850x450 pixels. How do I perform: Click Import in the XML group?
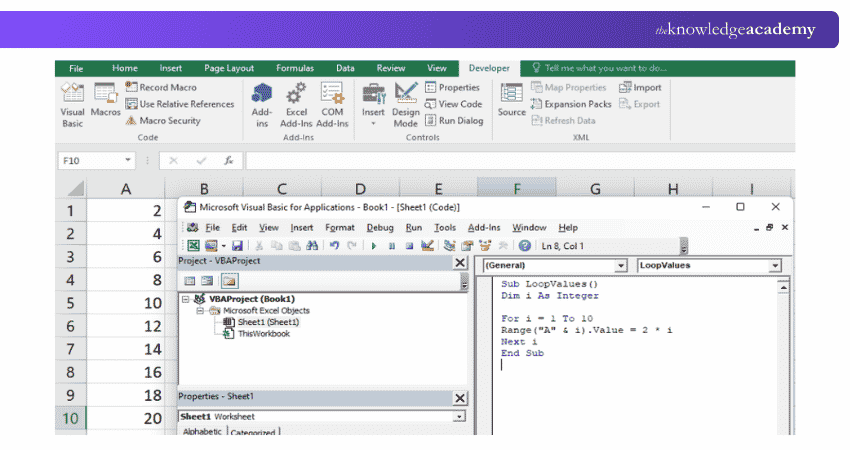coord(640,87)
